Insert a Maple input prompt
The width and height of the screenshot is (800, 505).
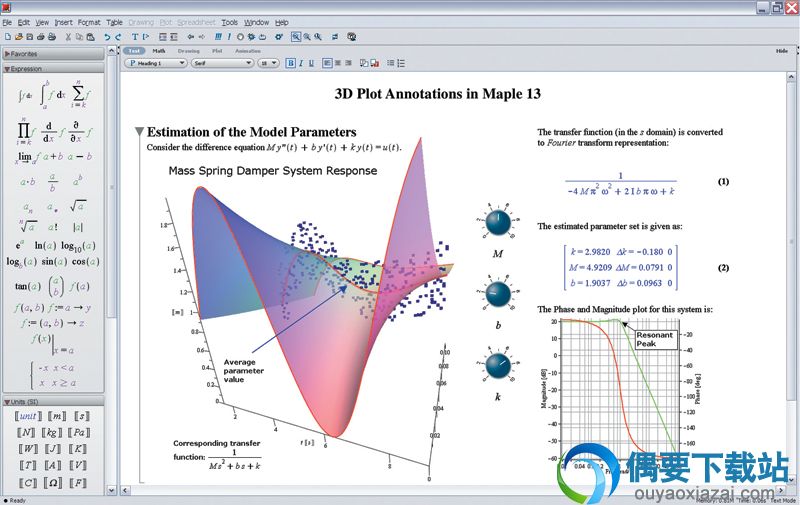(x=146, y=37)
